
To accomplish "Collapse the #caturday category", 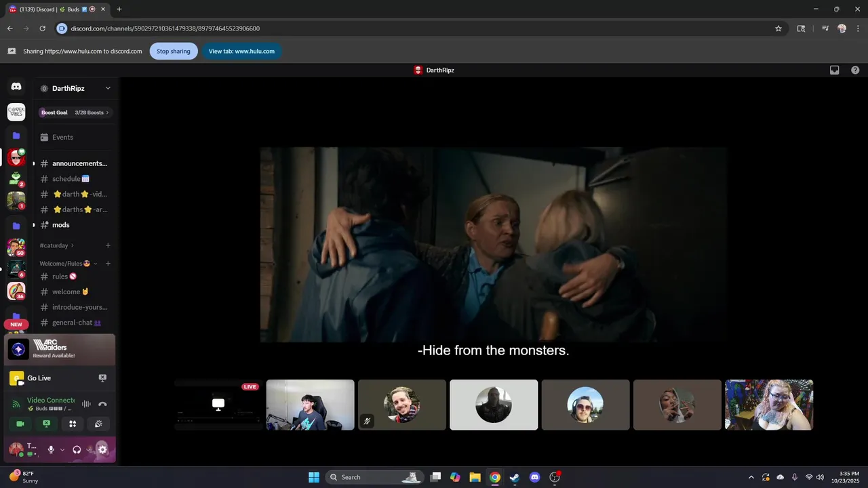I will click(x=57, y=245).
